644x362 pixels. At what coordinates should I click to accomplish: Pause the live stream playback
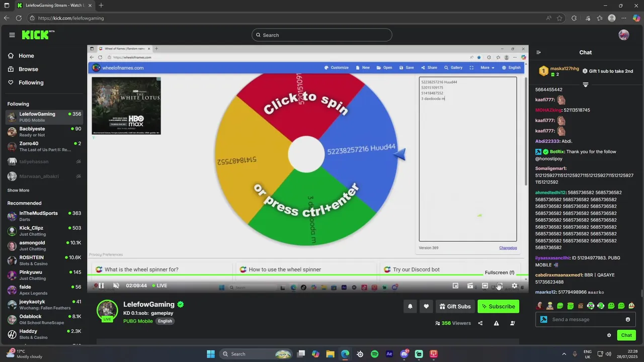(101, 286)
